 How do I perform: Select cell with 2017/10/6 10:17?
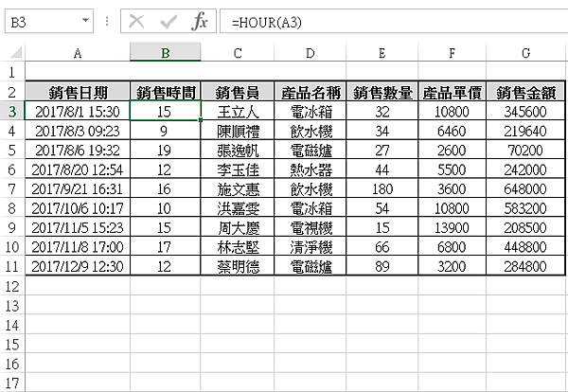78,208
